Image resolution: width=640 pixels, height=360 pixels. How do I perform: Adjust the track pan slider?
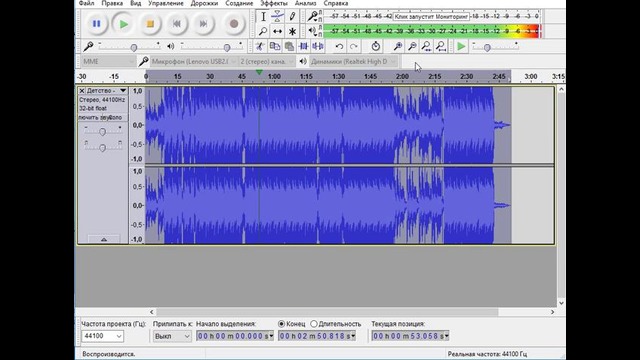pos(102,147)
